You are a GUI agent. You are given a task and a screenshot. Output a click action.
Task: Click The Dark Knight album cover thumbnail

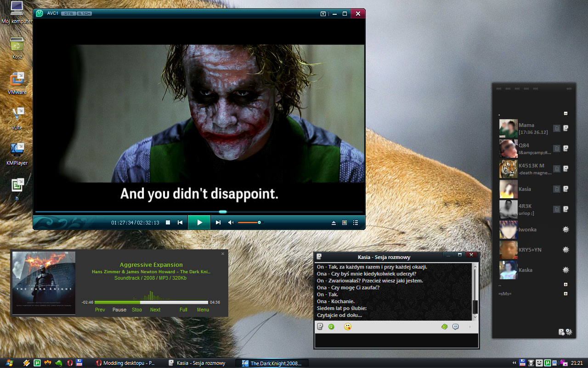coord(44,283)
